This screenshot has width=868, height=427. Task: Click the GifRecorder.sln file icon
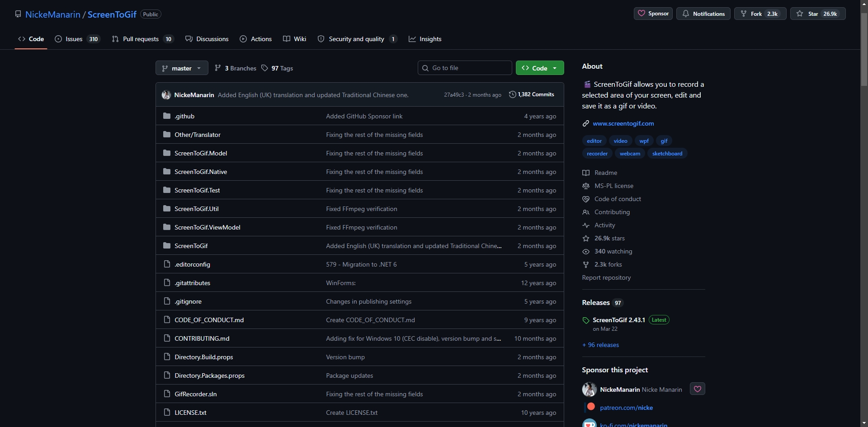click(167, 394)
